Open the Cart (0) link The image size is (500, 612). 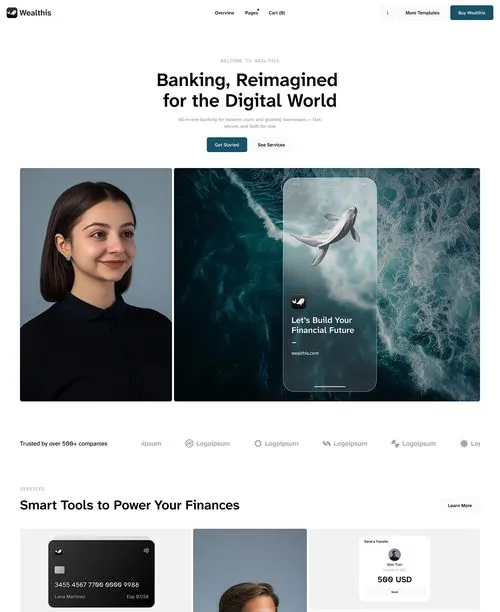(x=277, y=13)
